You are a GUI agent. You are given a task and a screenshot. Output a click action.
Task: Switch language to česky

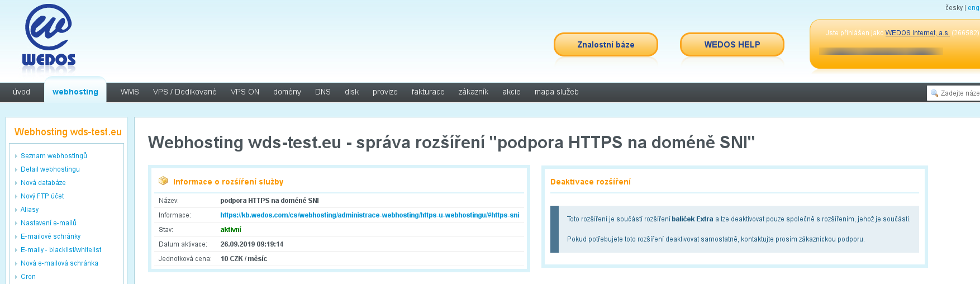(x=954, y=8)
